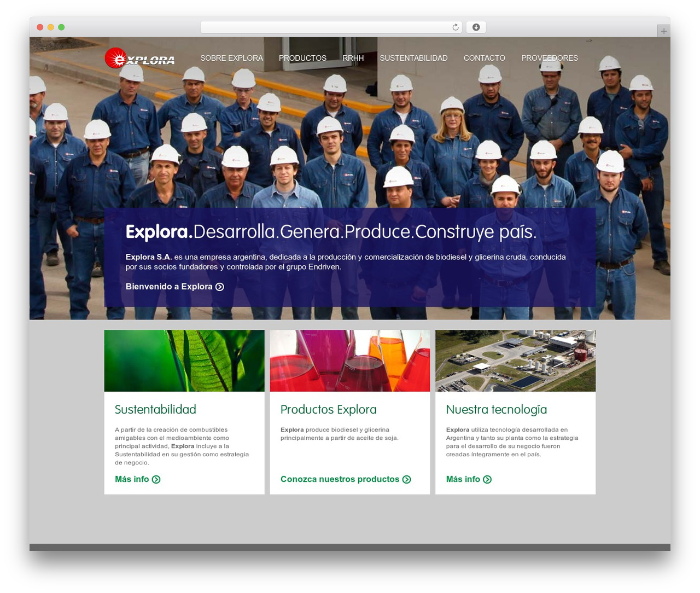Click the hero headline Explora.Desarrolla.Genera

point(331,232)
